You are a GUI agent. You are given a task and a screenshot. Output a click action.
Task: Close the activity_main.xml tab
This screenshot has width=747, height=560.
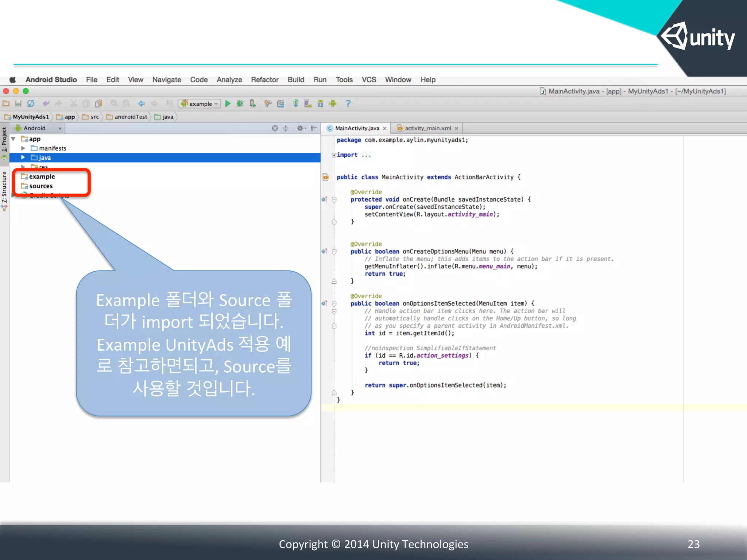pos(456,129)
